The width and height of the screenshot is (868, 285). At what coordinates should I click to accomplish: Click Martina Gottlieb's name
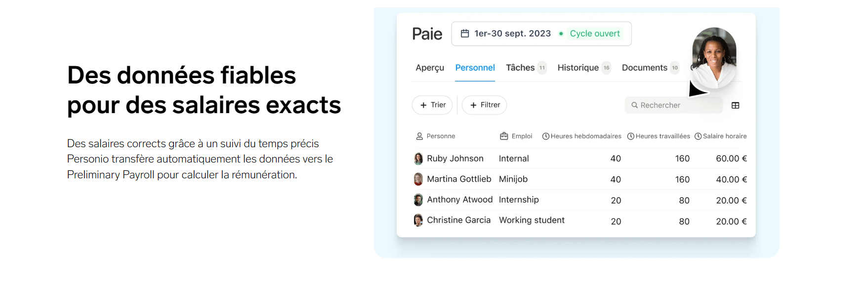point(459,179)
